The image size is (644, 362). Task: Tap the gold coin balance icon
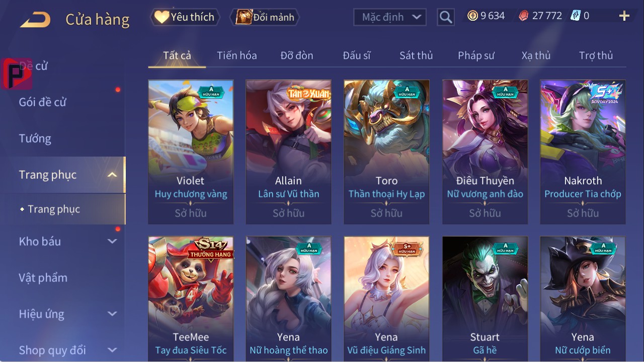472,16
